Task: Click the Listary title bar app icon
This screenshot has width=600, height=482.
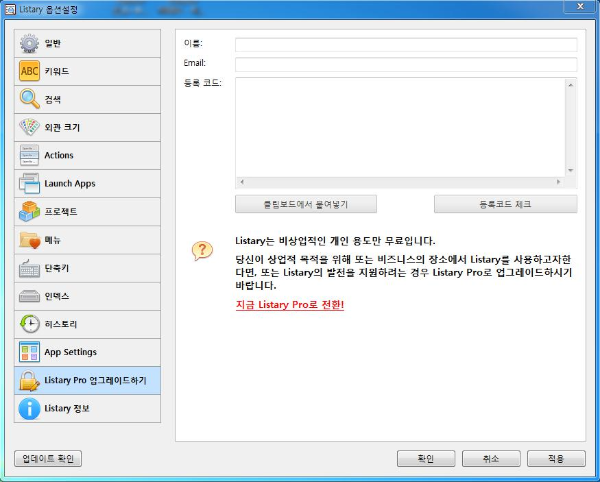Action: coord(10,10)
